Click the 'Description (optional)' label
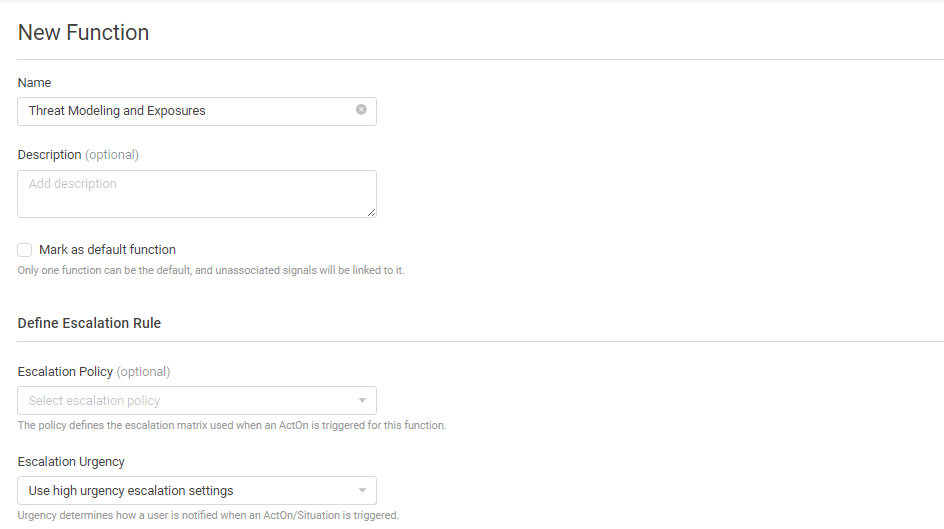 [x=78, y=155]
